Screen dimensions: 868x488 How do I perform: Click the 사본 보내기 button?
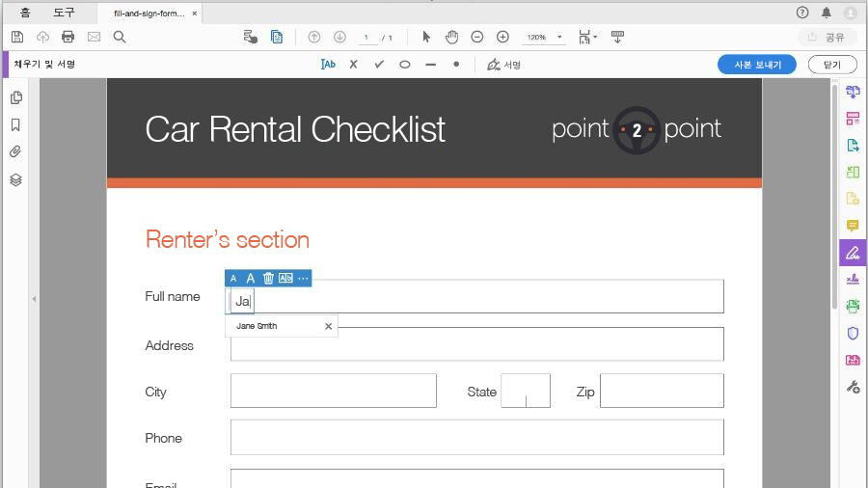[x=757, y=65]
